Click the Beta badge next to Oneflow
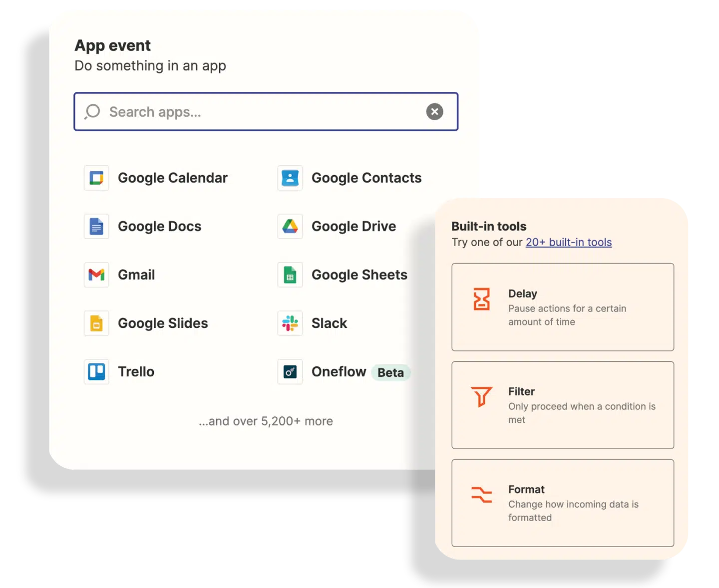719x588 pixels. [x=390, y=372]
